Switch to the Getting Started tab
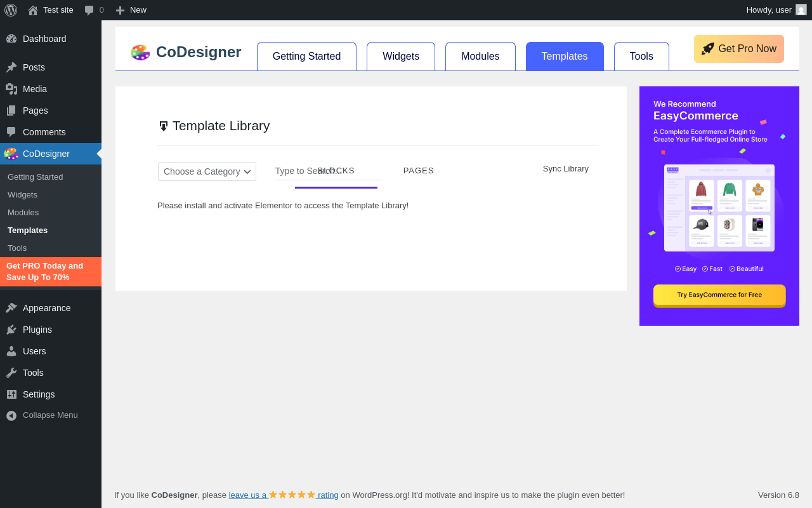 click(x=306, y=57)
